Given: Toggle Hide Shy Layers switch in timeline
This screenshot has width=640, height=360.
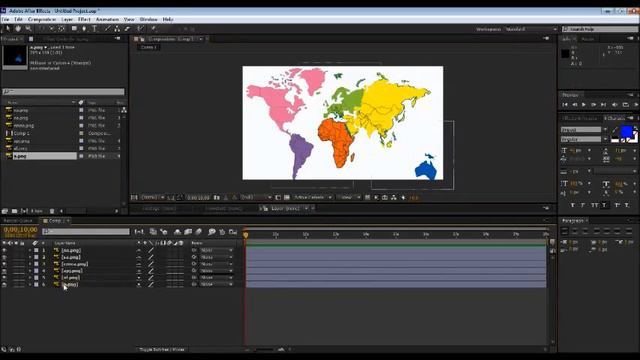Looking at the screenshot, I should pos(178,232).
